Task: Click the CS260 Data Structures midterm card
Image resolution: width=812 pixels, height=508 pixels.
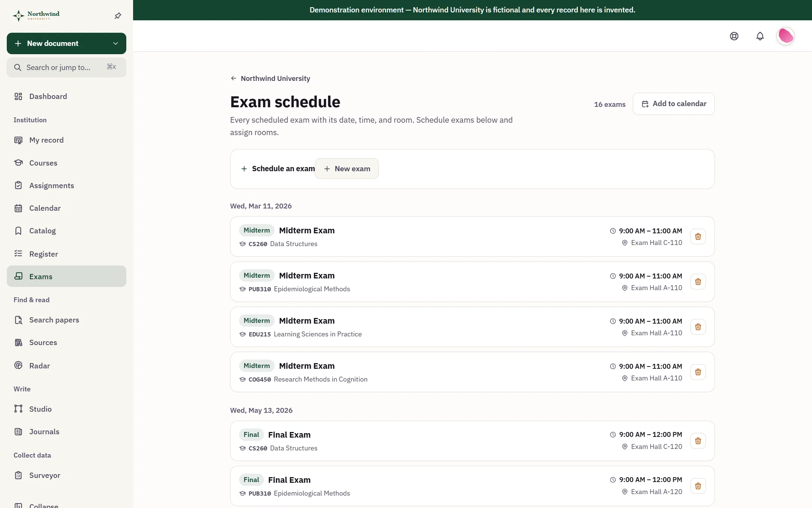Action: (472, 237)
